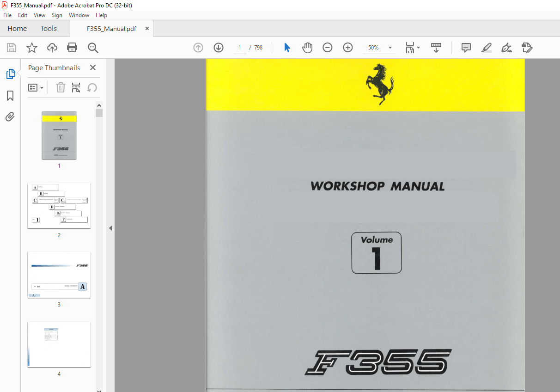Open the zoom percentage dropdown

point(390,48)
